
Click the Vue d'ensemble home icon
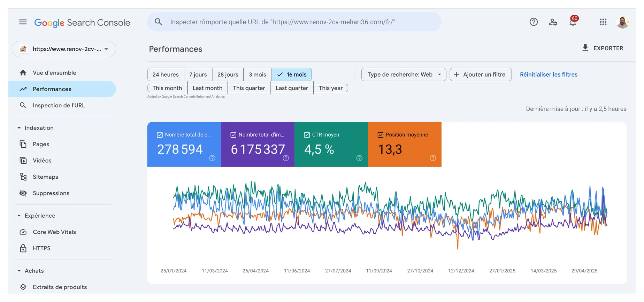[x=23, y=72]
